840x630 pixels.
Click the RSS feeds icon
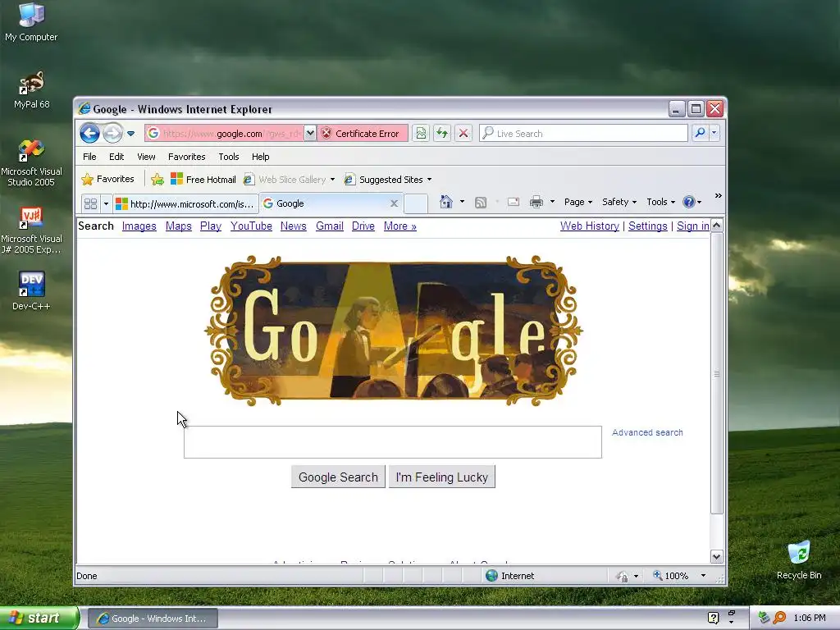coord(481,202)
